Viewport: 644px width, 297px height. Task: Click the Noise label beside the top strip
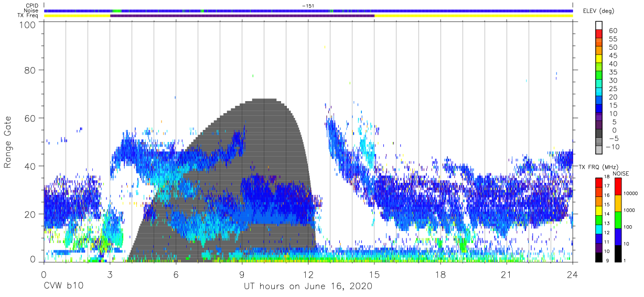tap(31, 10)
